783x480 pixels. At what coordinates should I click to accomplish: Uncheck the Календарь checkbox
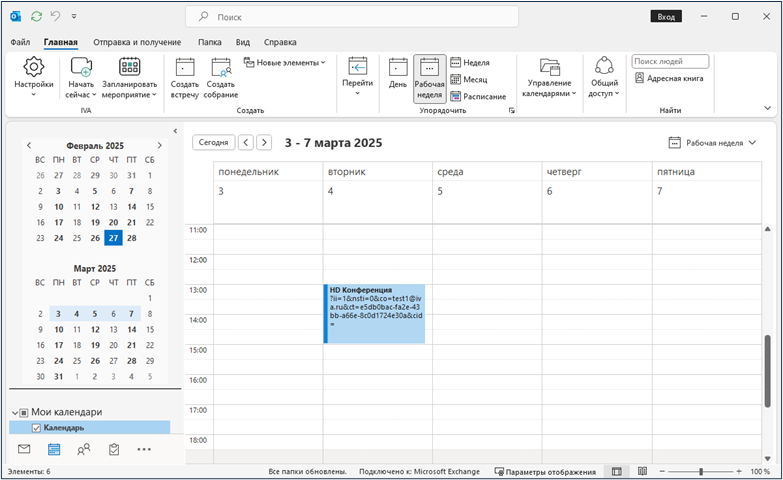point(37,428)
